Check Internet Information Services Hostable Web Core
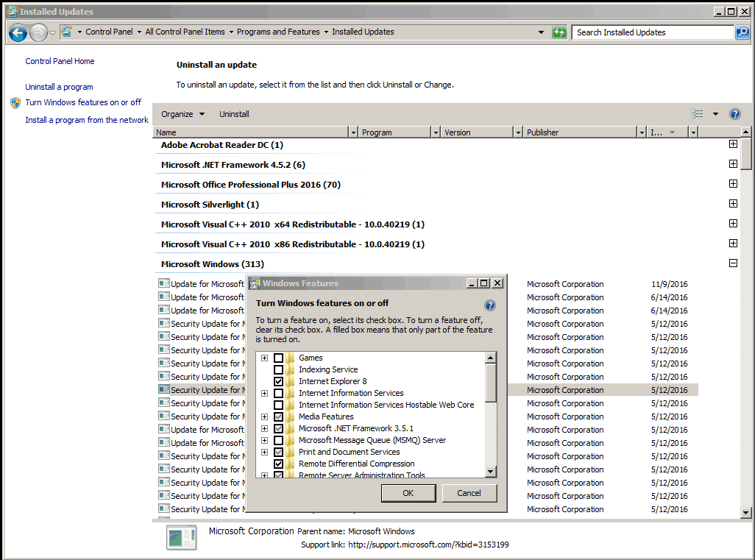This screenshot has width=755, height=560. click(x=278, y=405)
